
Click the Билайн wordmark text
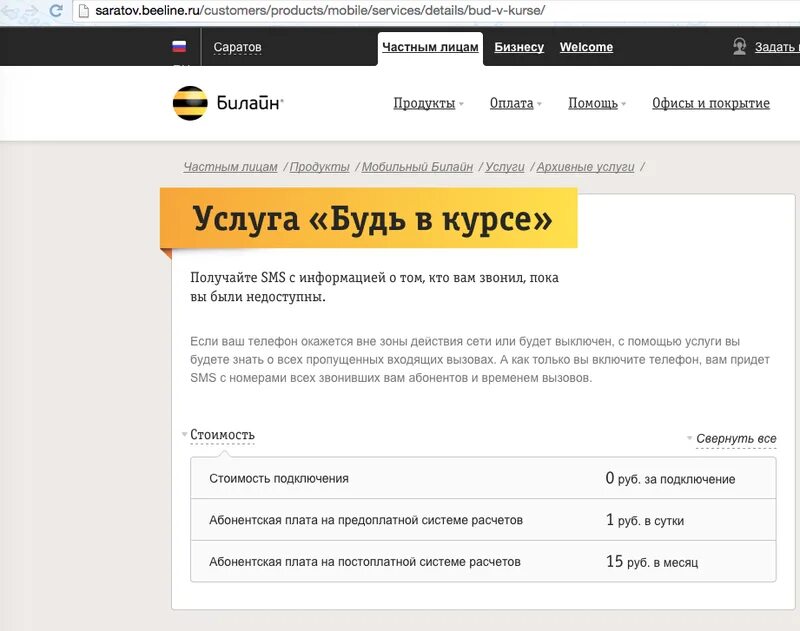[249, 103]
